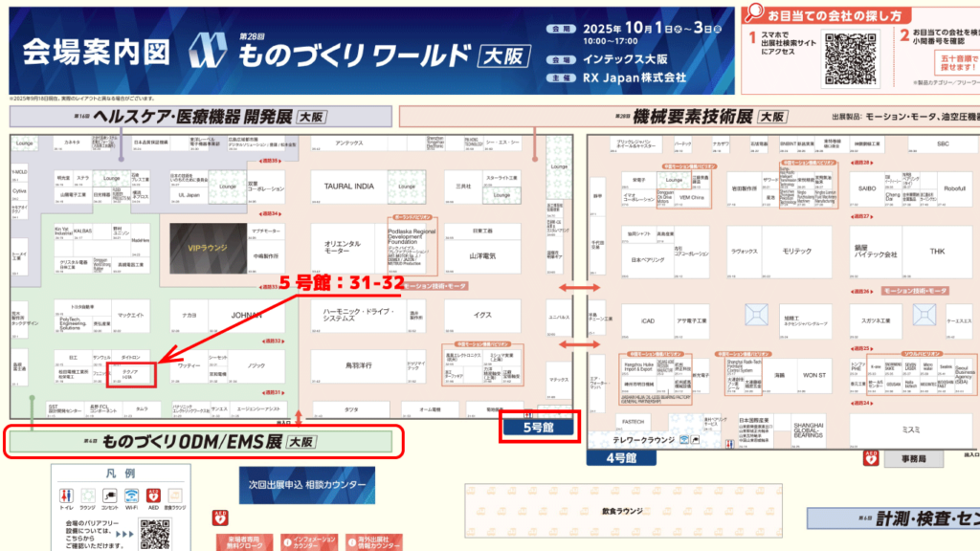The height and width of the screenshot is (551, 980).
Task: Click the ラウンジ icon in the legend box
Action: tap(90, 495)
